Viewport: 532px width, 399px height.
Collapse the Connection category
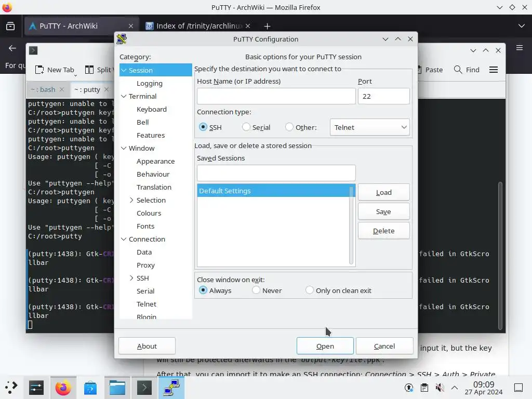[x=124, y=239]
